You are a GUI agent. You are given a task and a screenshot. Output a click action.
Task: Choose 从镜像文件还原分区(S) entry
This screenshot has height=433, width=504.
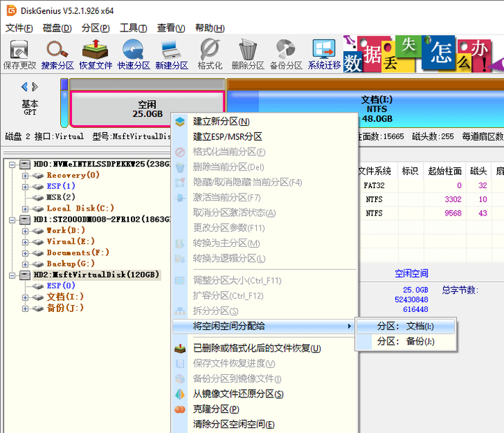pyautogui.click(x=265, y=394)
